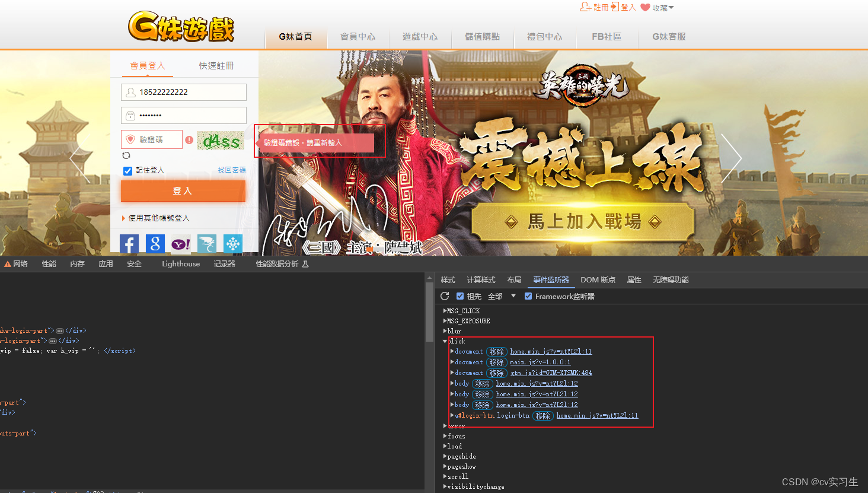Go to 遊戲中心 in navigation
868x493 pixels.
coord(420,37)
